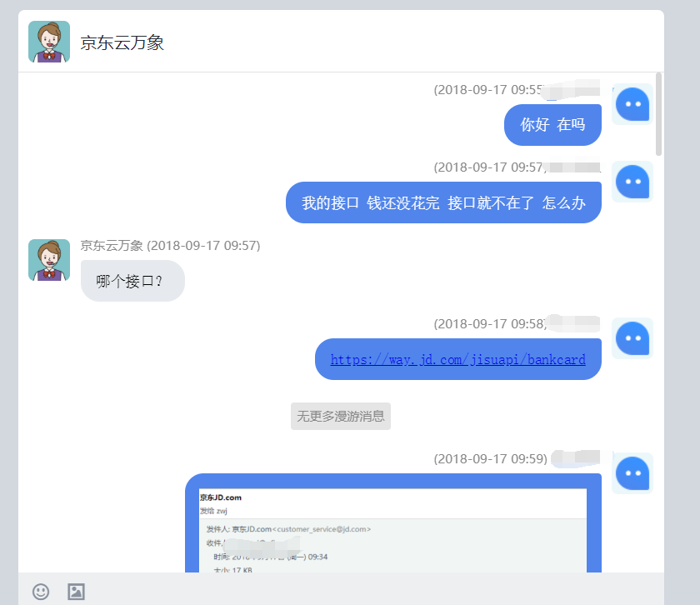Open the send image icon
Viewport: 700px width, 605px height.
[x=77, y=592]
